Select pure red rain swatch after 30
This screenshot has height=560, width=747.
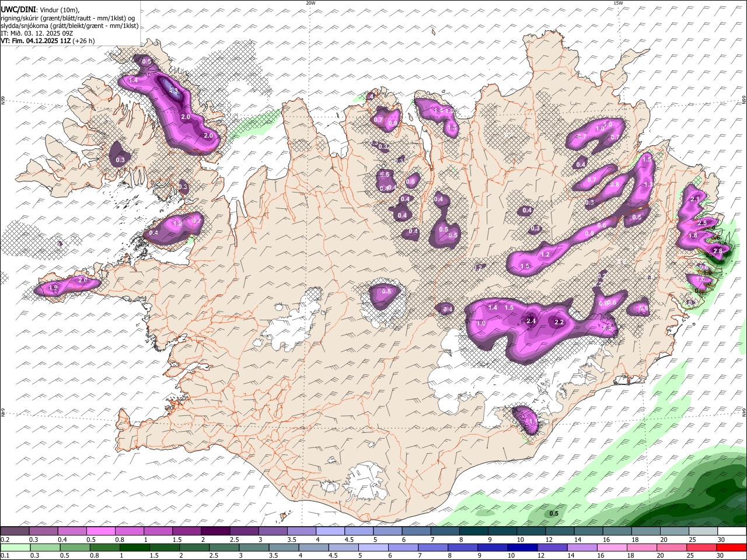[732, 547]
